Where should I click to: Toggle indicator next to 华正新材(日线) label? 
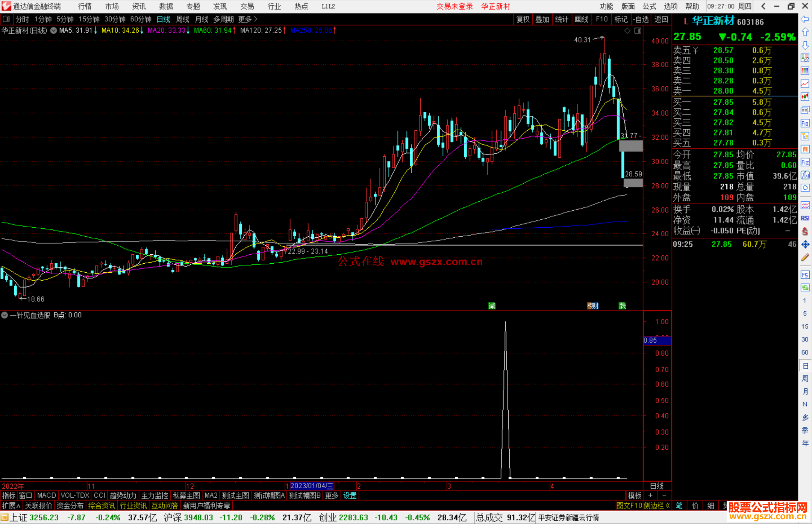tap(53, 30)
